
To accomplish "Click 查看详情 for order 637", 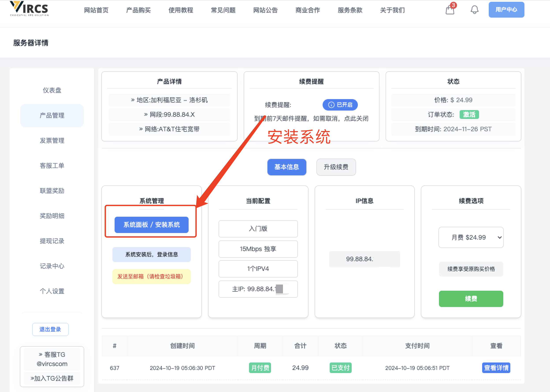I will (x=496, y=368).
